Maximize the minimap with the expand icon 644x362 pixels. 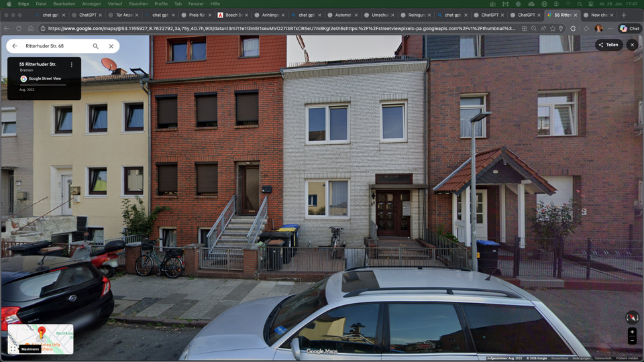tap(13, 349)
